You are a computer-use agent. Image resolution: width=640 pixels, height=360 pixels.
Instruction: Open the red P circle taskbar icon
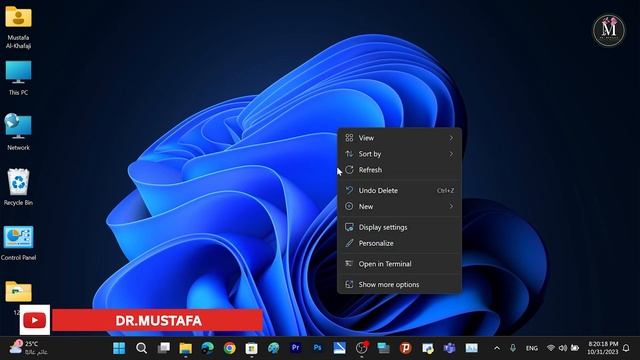pyautogui.click(x=405, y=348)
